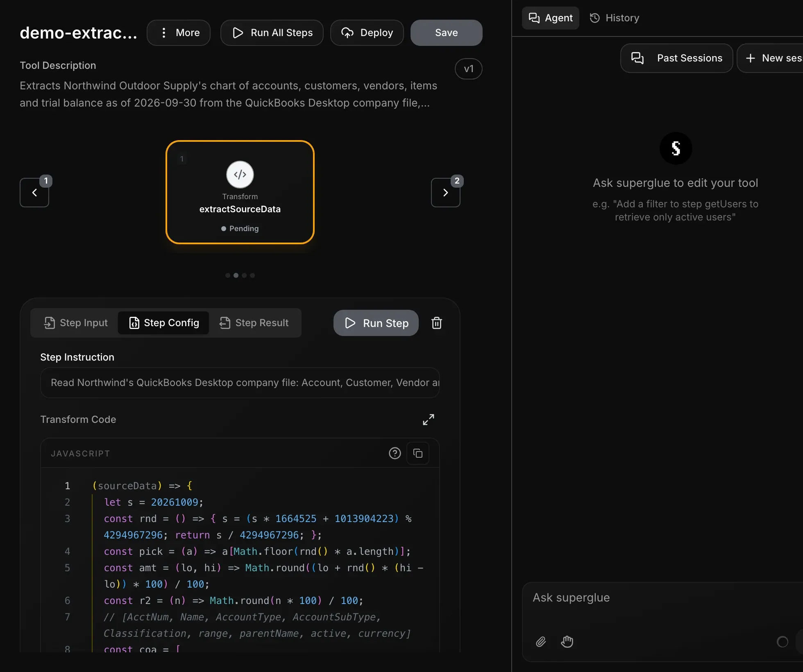Run the current step
The width and height of the screenshot is (803, 672).
coord(376,323)
